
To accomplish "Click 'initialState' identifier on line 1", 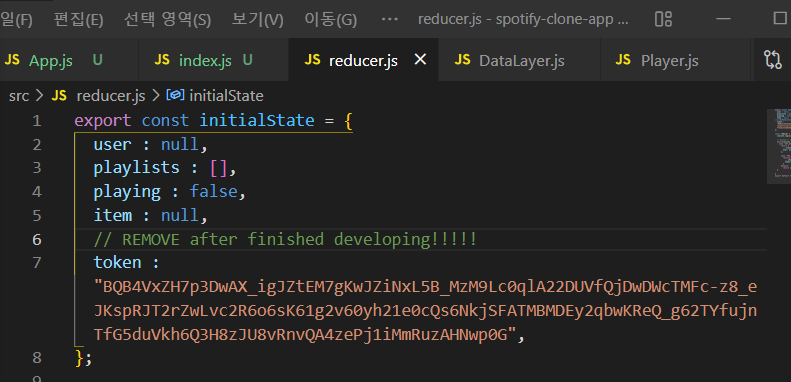I will pos(257,121).
